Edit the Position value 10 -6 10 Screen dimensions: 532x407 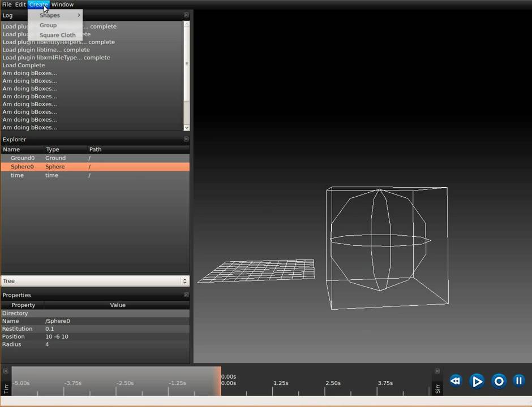[x=117, y=336]
